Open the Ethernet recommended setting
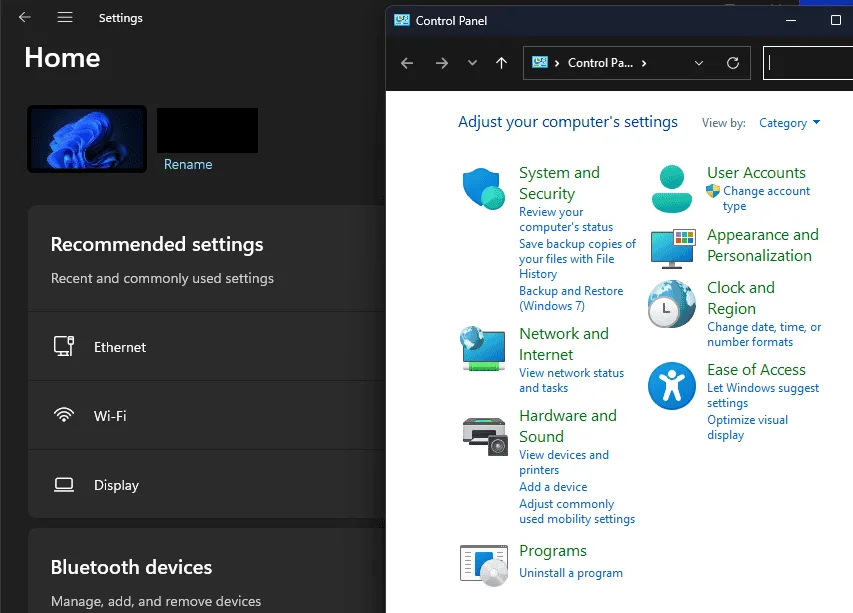 207,346
